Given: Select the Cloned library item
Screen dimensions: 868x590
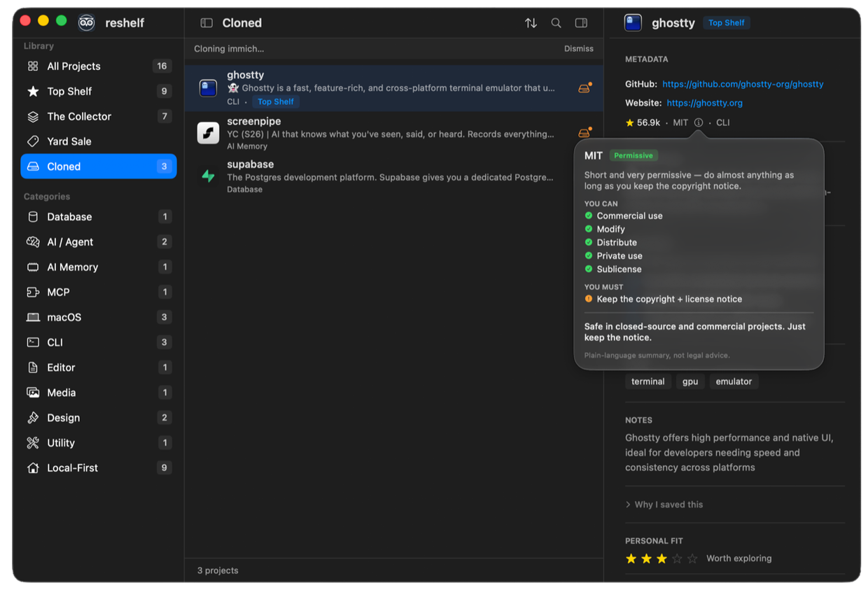Looking at the screenshot, I should [x=99, y=167].
